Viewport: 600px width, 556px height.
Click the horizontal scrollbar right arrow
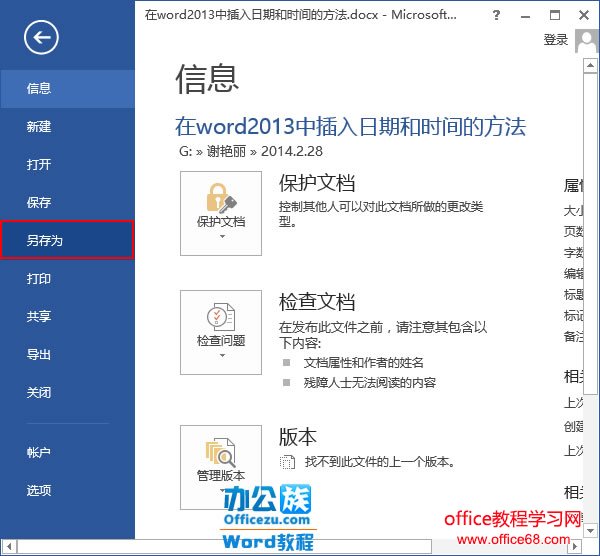[575, 546]
